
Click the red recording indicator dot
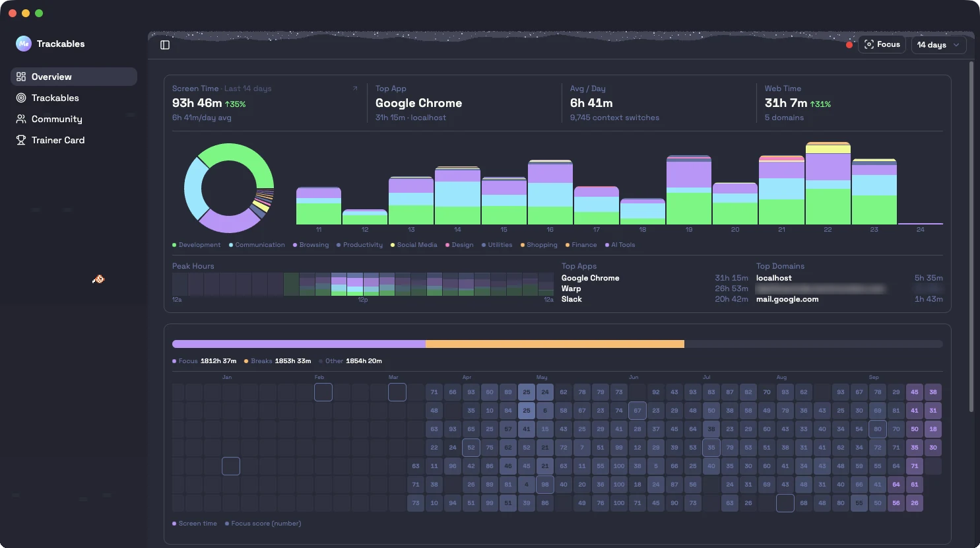pyautogui.click(x=849, y=45)
